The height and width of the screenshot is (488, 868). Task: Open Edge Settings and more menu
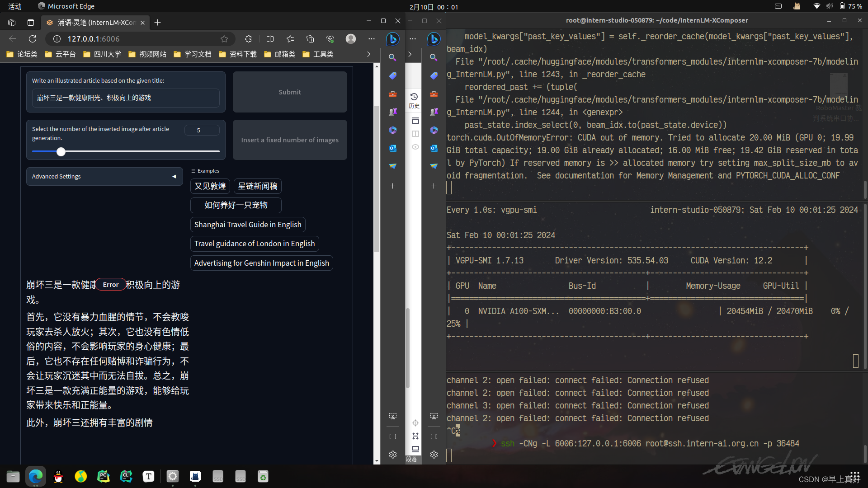click(372, 39)
